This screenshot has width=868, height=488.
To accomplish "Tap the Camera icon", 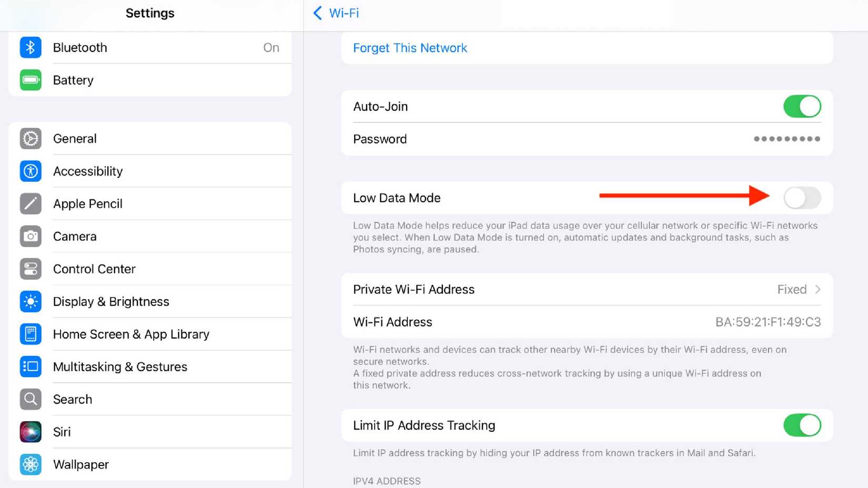I will tap(31, 236).
